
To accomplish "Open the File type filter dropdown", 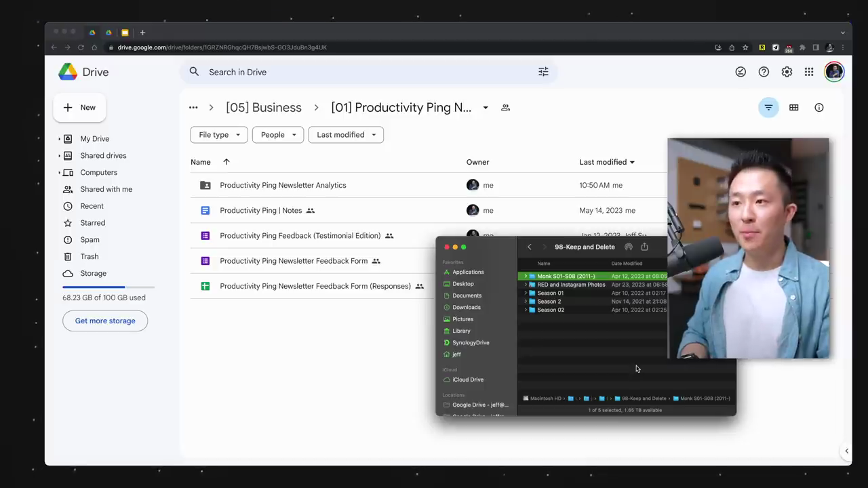I will click(219, 135).
